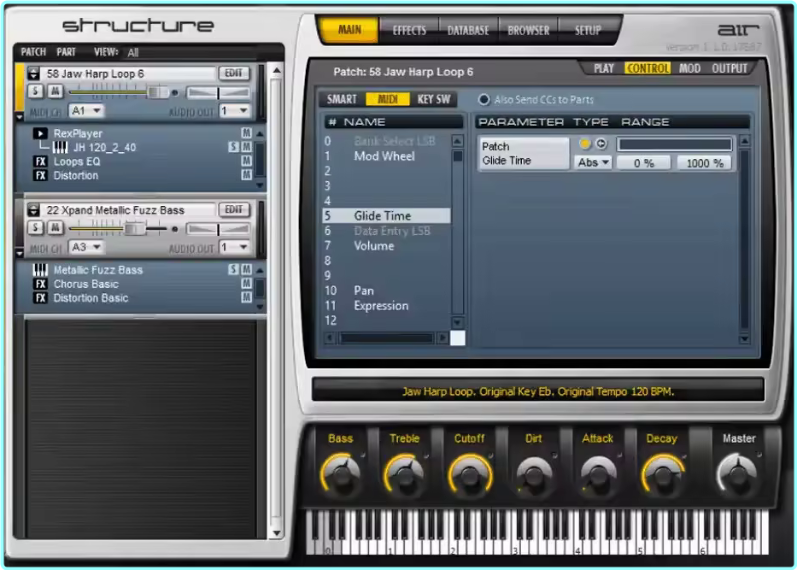
Task: Click the 0 % minimum range field
Action: [x=643, y=163]
